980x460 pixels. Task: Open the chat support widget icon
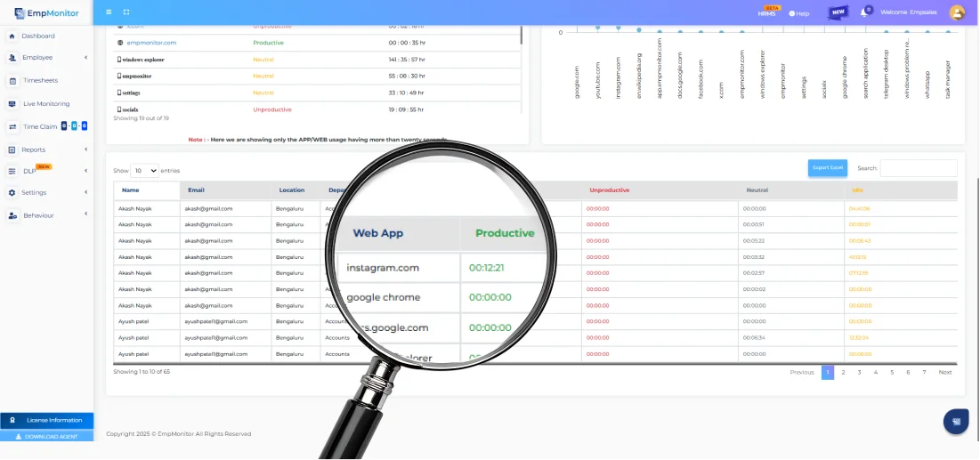pyautogui.click(x=956, y=422)
